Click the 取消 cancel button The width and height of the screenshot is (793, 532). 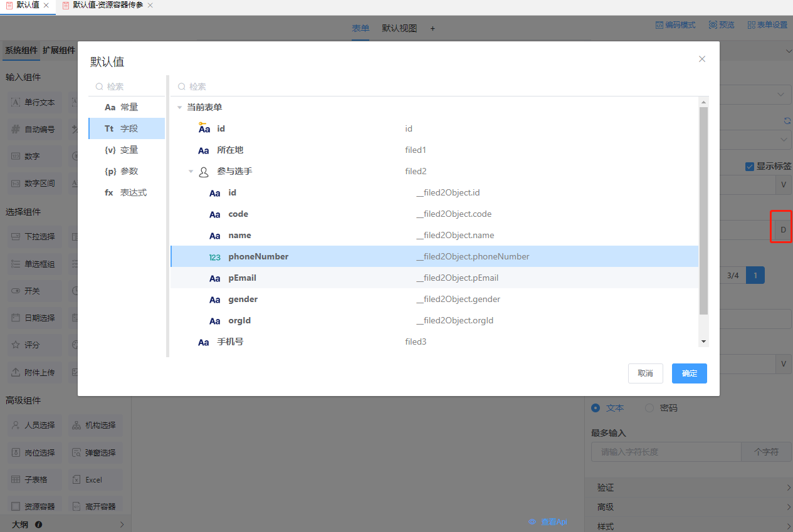[645, 373]
